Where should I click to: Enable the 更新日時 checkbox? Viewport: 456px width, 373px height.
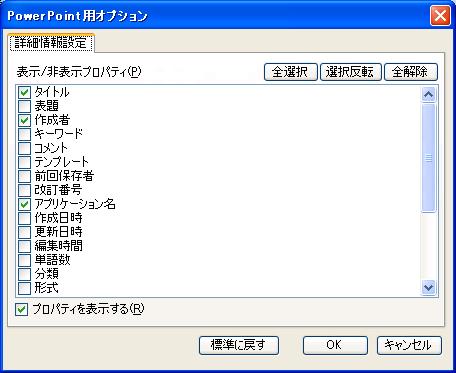point(24,232)
